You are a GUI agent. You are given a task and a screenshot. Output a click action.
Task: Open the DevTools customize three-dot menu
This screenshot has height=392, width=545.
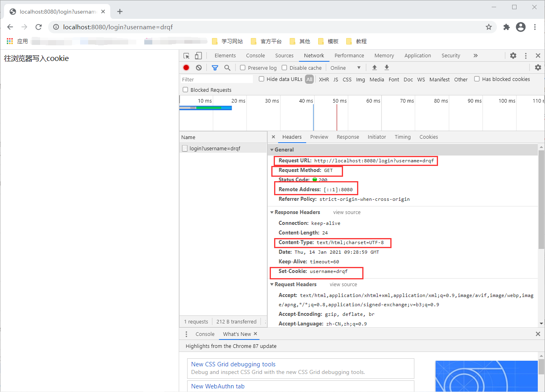(526, 56)
